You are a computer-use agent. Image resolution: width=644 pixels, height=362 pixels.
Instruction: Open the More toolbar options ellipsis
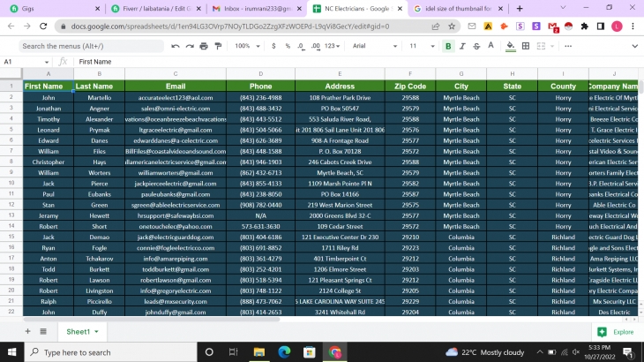568,46
